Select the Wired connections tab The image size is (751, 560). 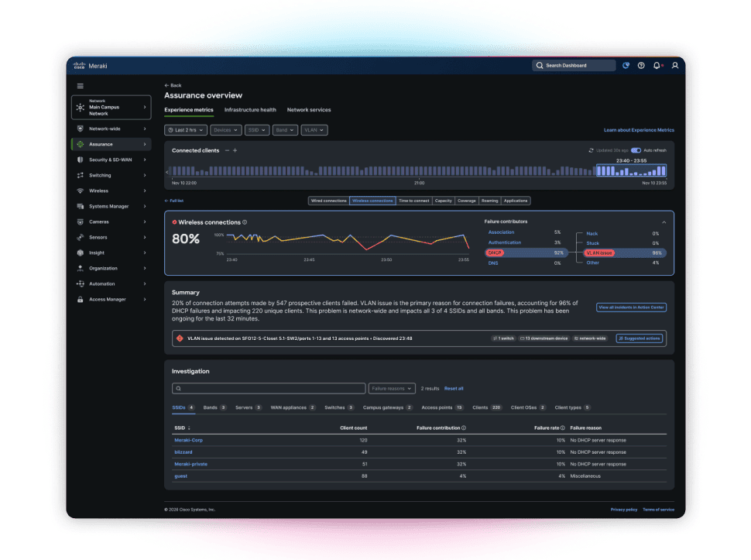coord(328,201)
